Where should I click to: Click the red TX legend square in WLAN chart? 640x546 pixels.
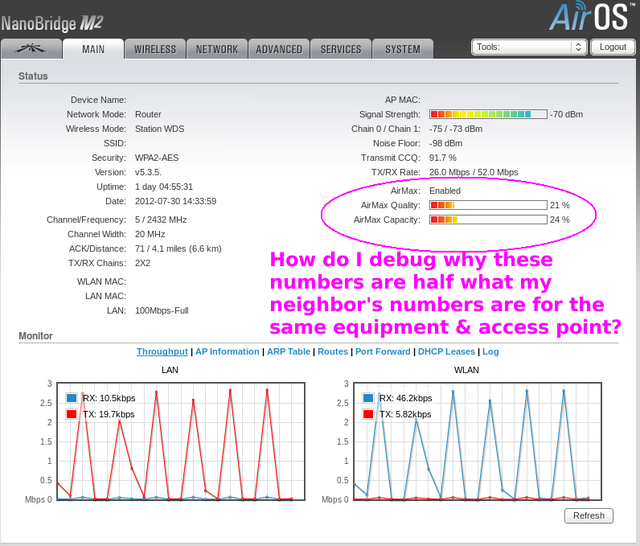coord(368,414)
